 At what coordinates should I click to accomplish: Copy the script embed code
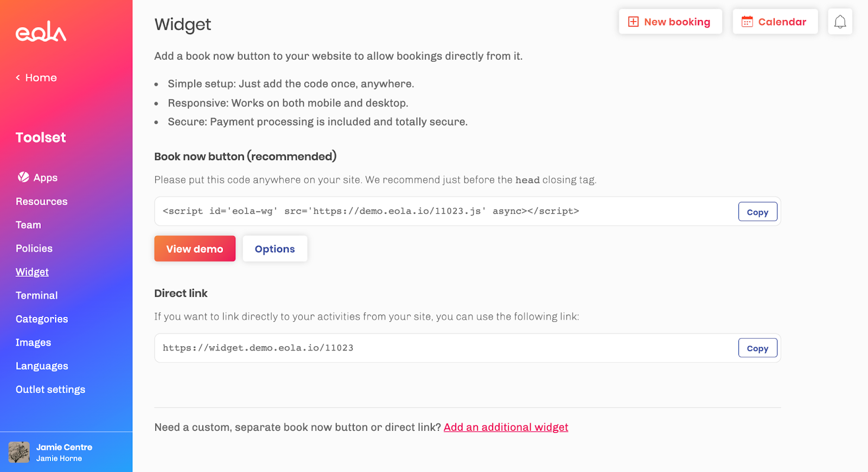click(757, 212)
